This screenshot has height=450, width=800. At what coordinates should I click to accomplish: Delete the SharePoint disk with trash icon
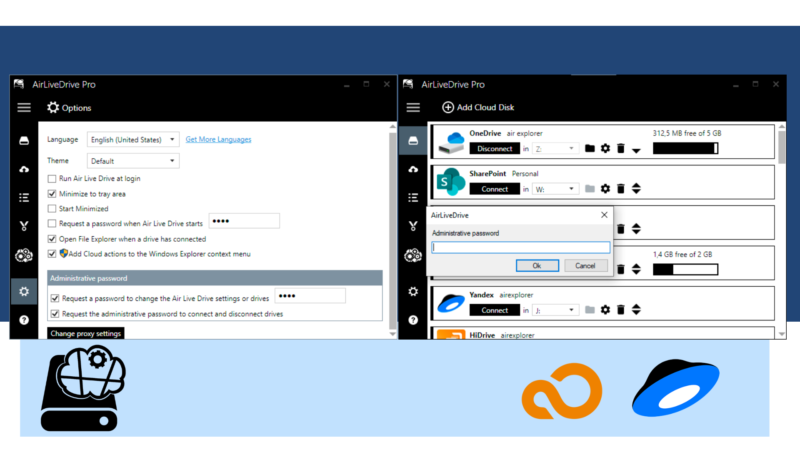621,189
